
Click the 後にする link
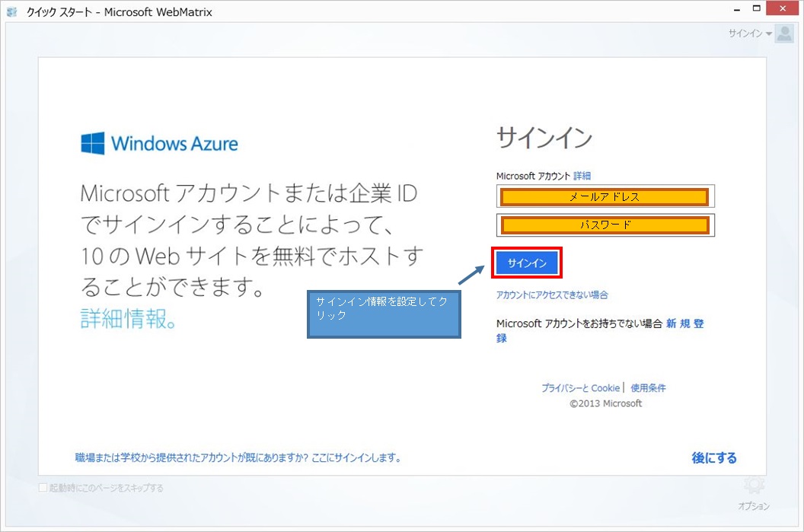coord(713,457)
